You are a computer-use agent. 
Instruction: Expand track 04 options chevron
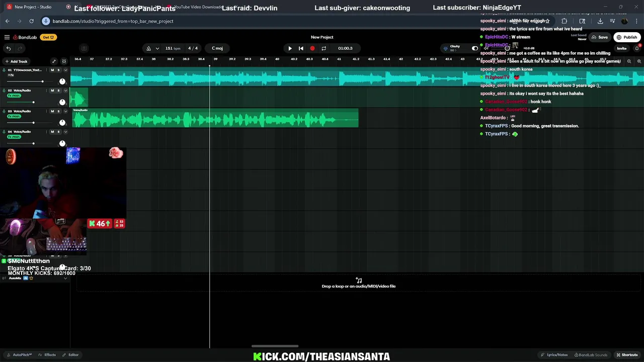(65, 132)
